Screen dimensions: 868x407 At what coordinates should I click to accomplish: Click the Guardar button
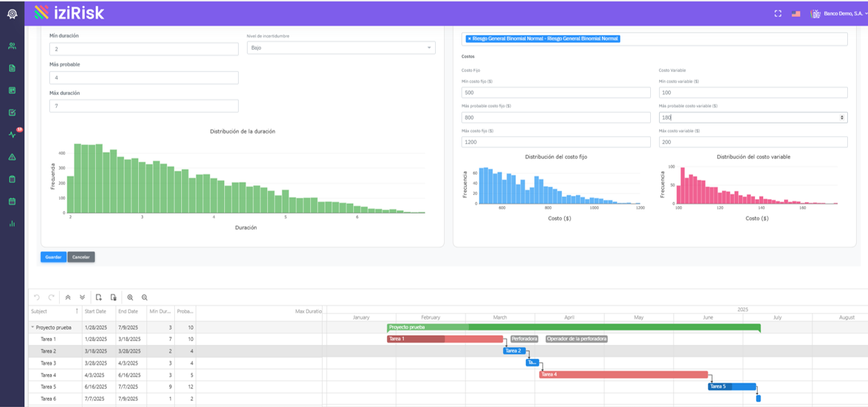coord(53,257)
